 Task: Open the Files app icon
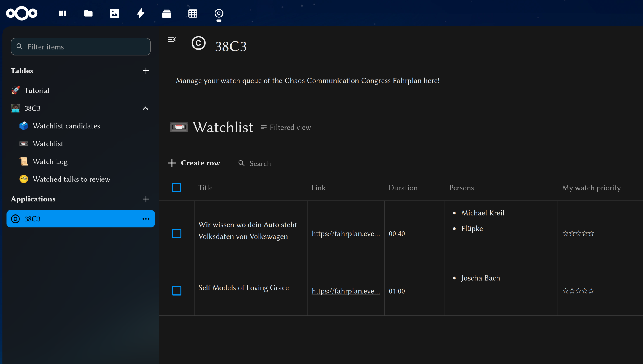(88, 13)
